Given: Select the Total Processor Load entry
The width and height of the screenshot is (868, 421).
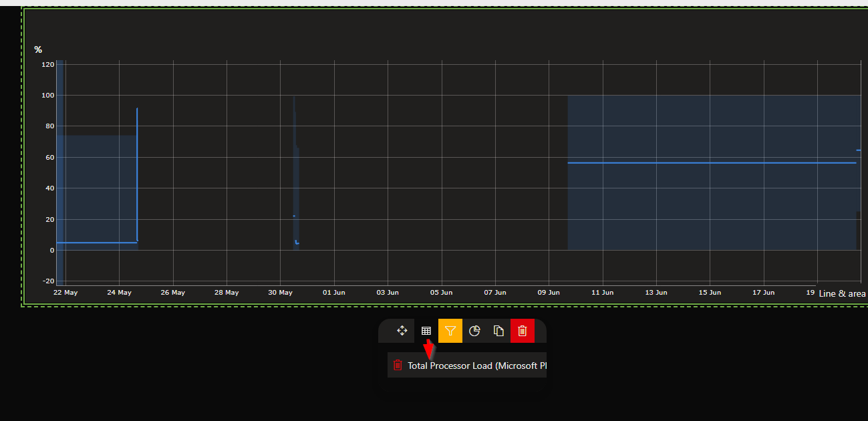Looking at the screenshot, I should [x=467, y=365].
